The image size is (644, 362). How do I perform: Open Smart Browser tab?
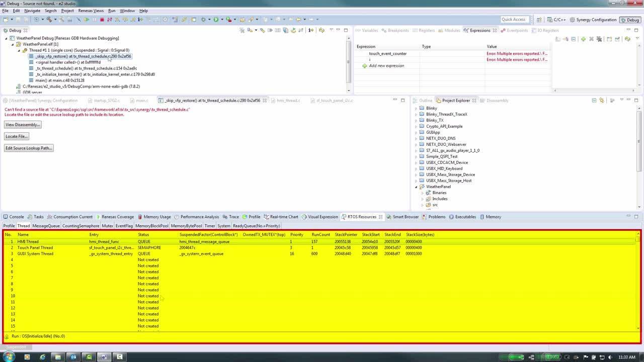point(403,217)
